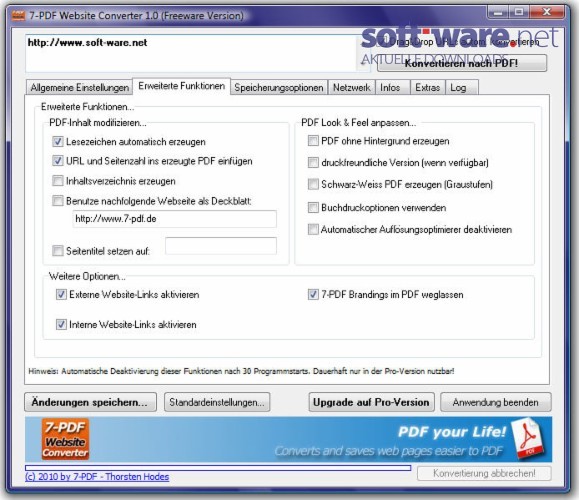Click the PDF your Life! banner
The image size is (579, 500).
(288, 439)
